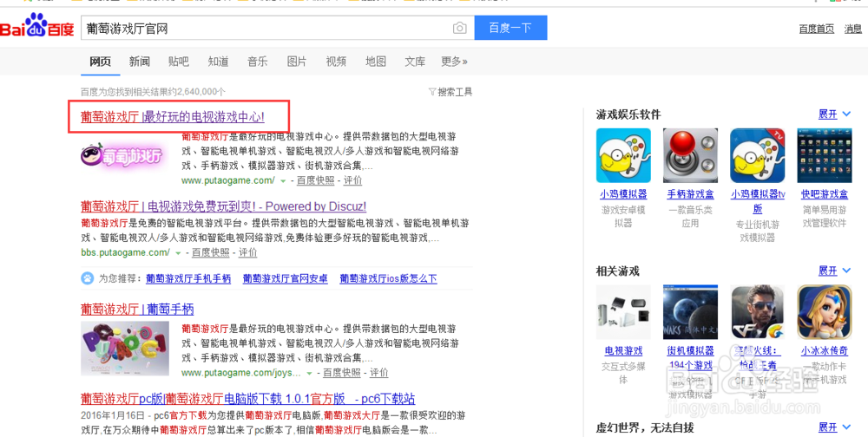Open suggestion 葡萄游戏厅ios版怎么下

click(x=389, y=279)
